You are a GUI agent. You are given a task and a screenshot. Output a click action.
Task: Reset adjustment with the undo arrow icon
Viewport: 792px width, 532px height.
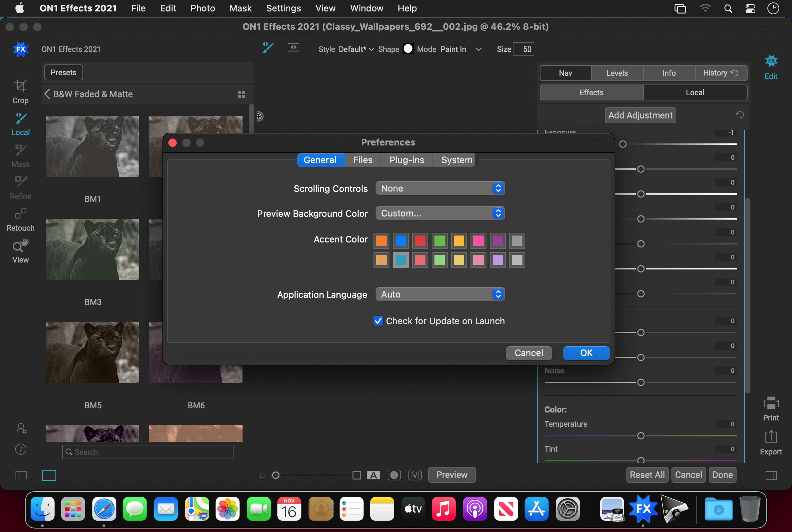tap(740, 115)
